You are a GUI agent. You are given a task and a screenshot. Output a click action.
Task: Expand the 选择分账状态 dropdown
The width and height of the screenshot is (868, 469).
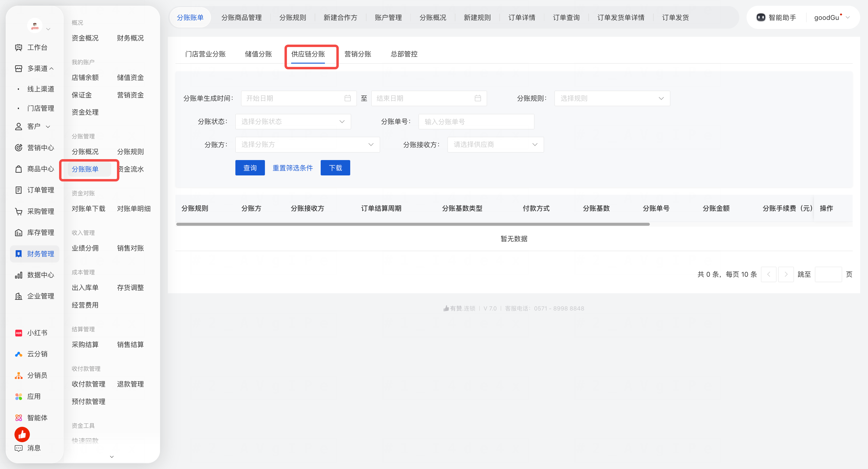pyautogui.click(x=293, y=122)
